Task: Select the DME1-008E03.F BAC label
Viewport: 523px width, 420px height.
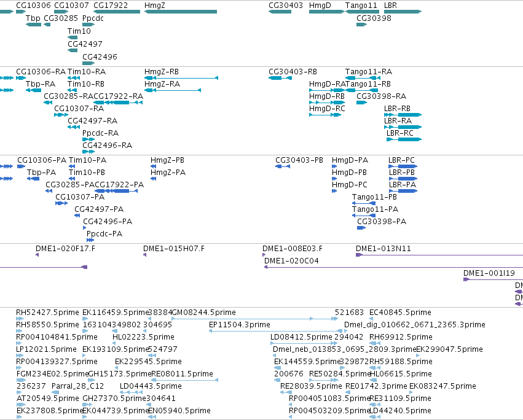Action: pyautogui.click(x=292, y=249)
